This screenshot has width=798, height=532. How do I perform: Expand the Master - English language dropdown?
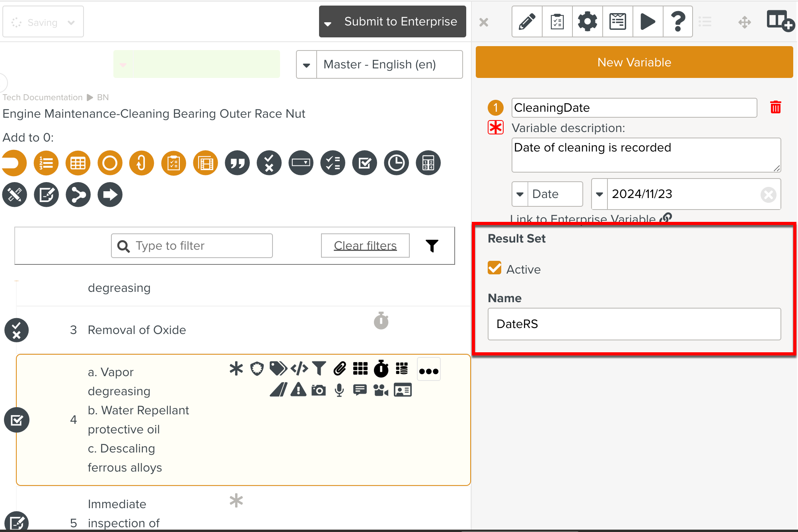(x=306, y=64)
